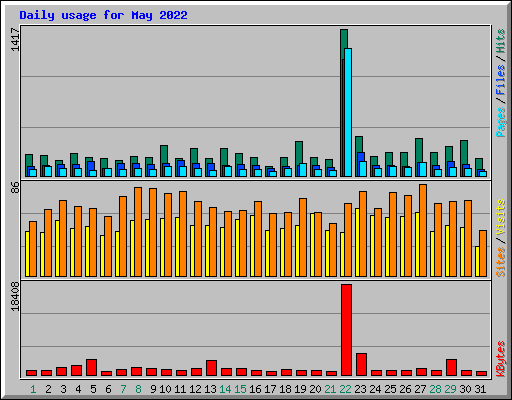
Task: Select the red KBytes bar for day 29
Action: pyautogui.click(x=451, y=368)
